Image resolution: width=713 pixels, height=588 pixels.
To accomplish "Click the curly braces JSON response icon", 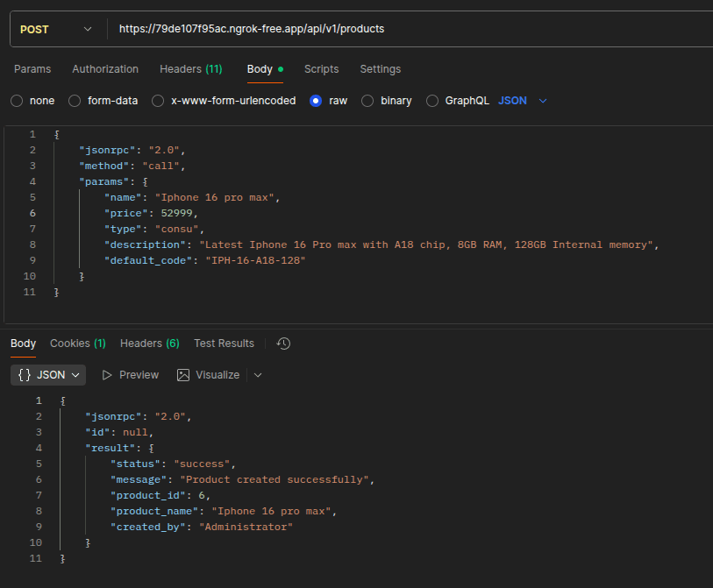I will pos(24,374).
